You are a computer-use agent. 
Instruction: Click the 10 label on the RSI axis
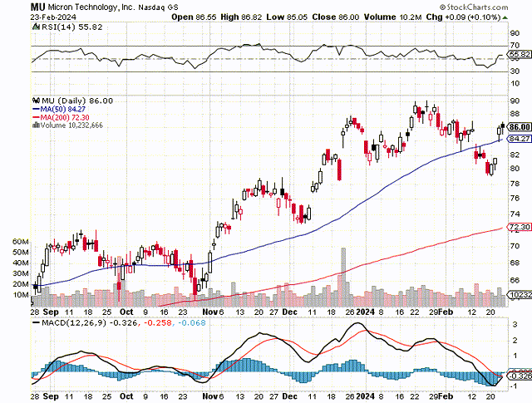click(x=515, y=83)
